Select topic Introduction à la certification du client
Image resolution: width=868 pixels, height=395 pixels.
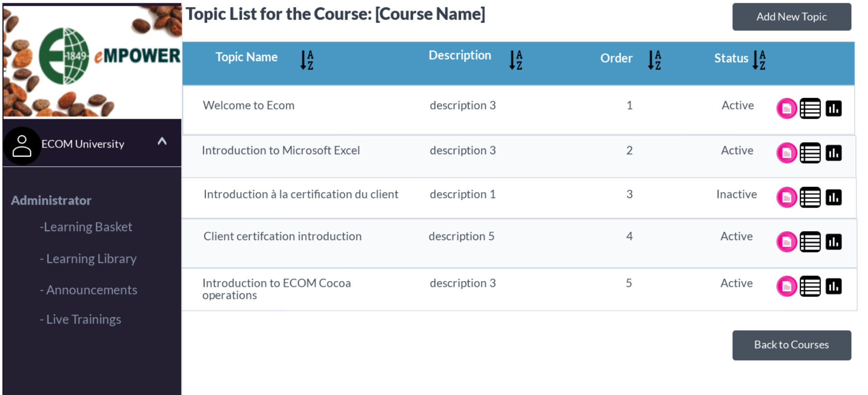click(301, 194)
